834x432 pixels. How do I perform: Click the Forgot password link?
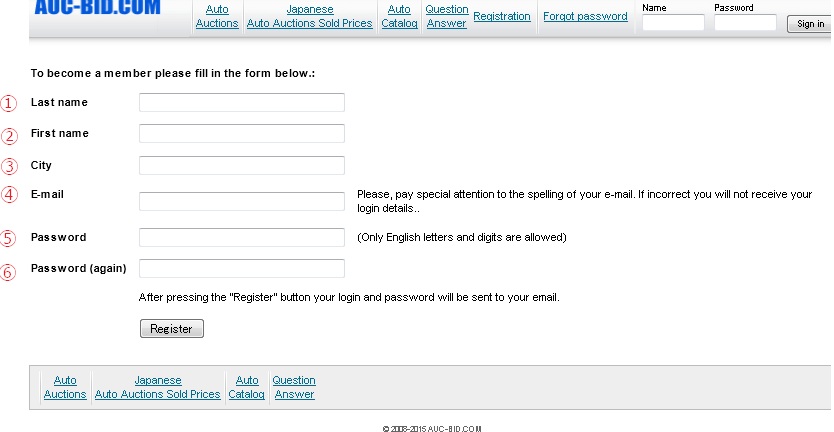tap(585, 16)
